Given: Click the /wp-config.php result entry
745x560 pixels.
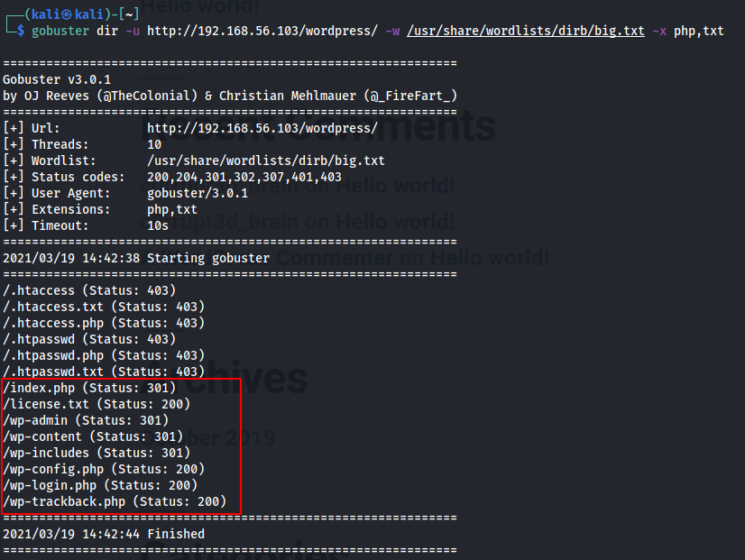Looking at the screenshot, I should point(104,469).
